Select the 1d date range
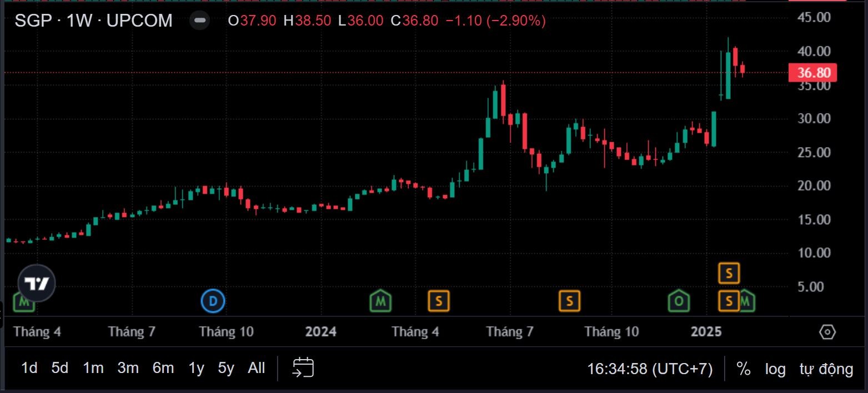Viewport: 868px width, 393px height. tap(29, 367)
